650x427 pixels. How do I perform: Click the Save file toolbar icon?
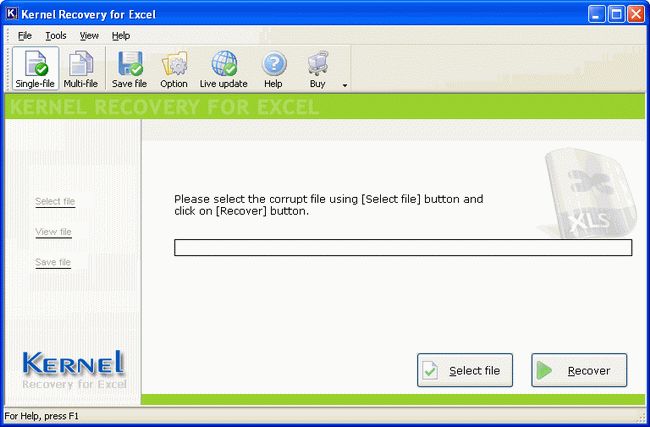point(129,68)
